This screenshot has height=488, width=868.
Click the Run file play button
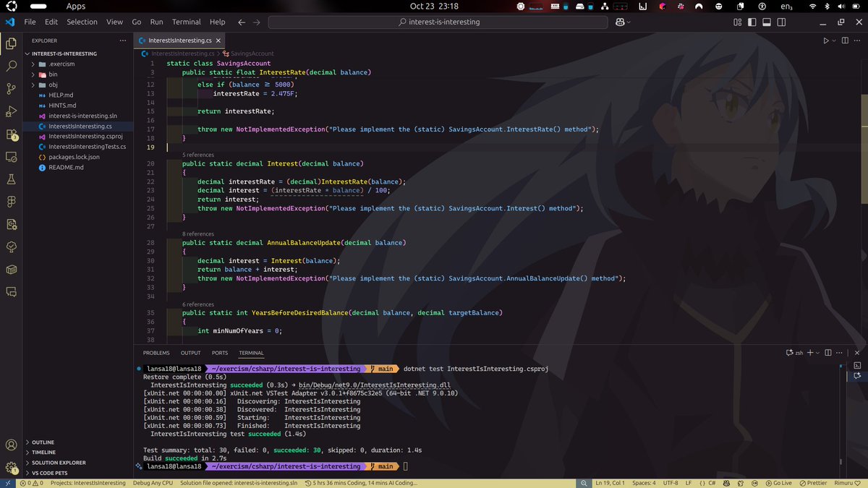[x=825, y=40]
